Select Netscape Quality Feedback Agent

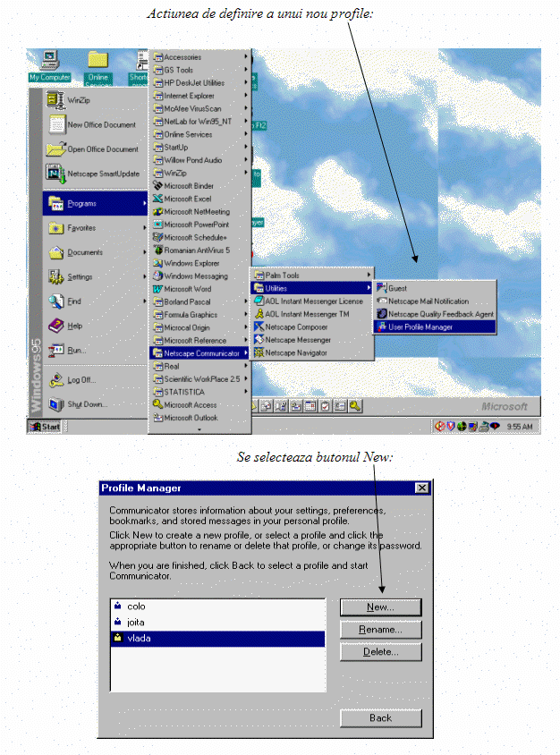coord(435,314)
